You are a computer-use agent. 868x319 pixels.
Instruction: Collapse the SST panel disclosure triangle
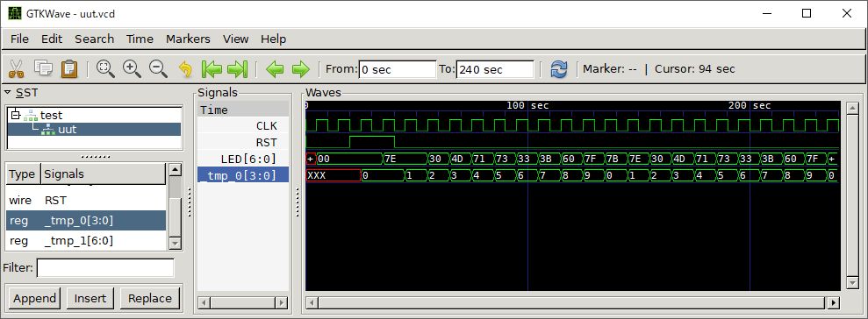pyautogui.click(x=7, y=92)
